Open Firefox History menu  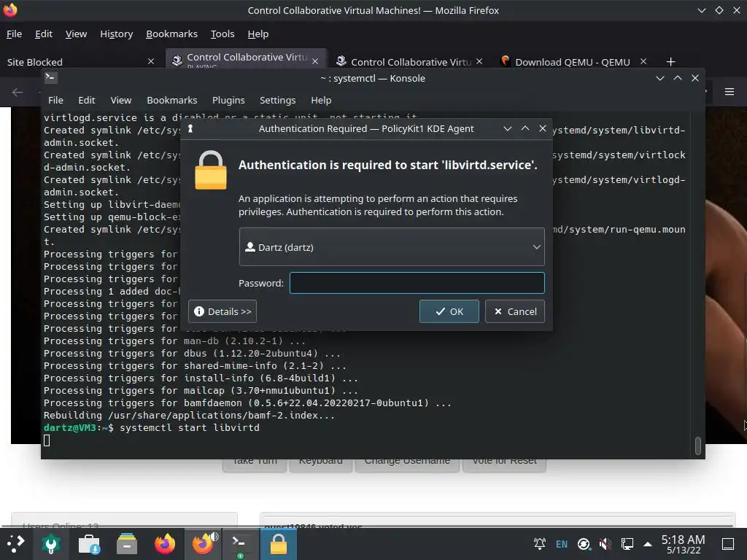tap(116, 34)
